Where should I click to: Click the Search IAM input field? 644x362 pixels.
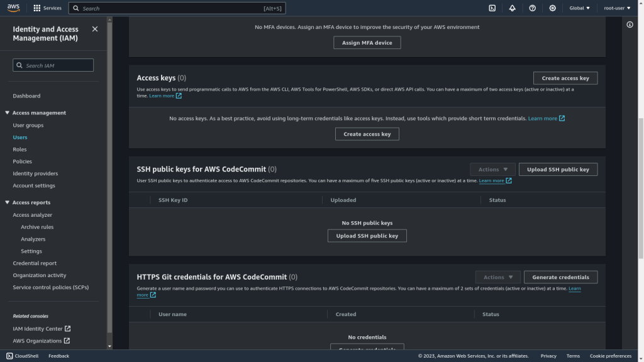[x=53, y=65]
